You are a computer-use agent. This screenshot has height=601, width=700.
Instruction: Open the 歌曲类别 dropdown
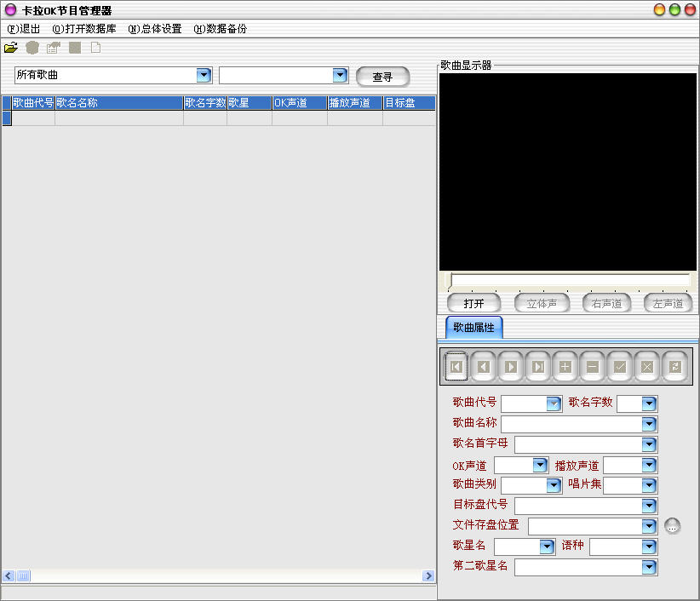[554, 485]
